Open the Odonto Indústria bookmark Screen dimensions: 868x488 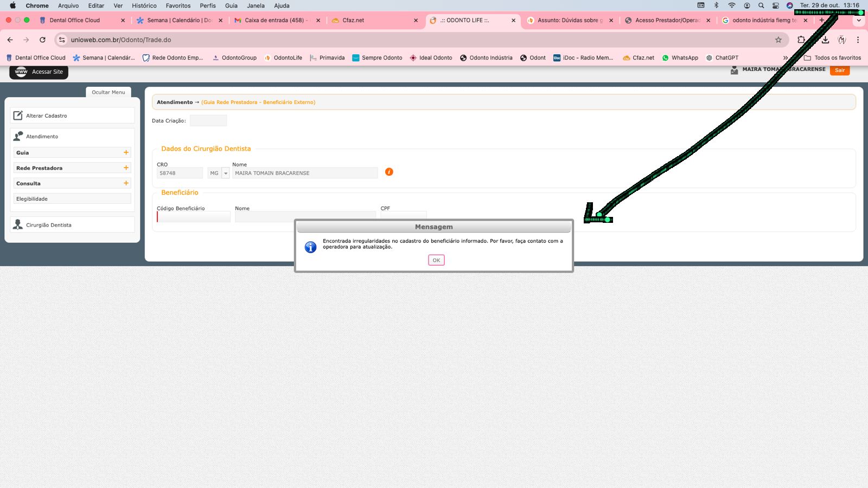click(x=486, y=57)
